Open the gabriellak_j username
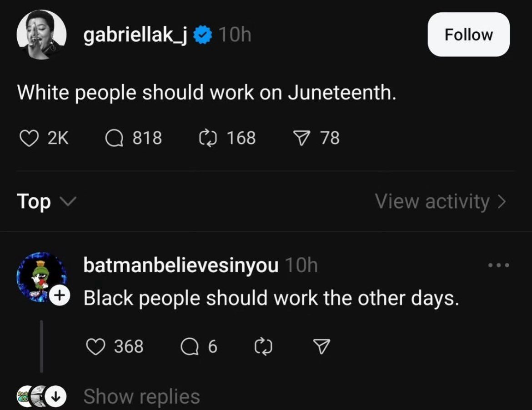 [x=136, y=35]
